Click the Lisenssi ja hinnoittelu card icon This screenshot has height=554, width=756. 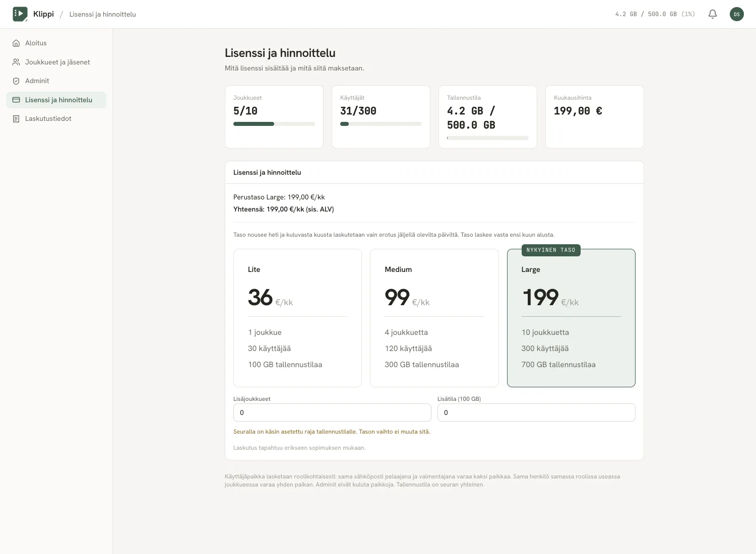16,100
